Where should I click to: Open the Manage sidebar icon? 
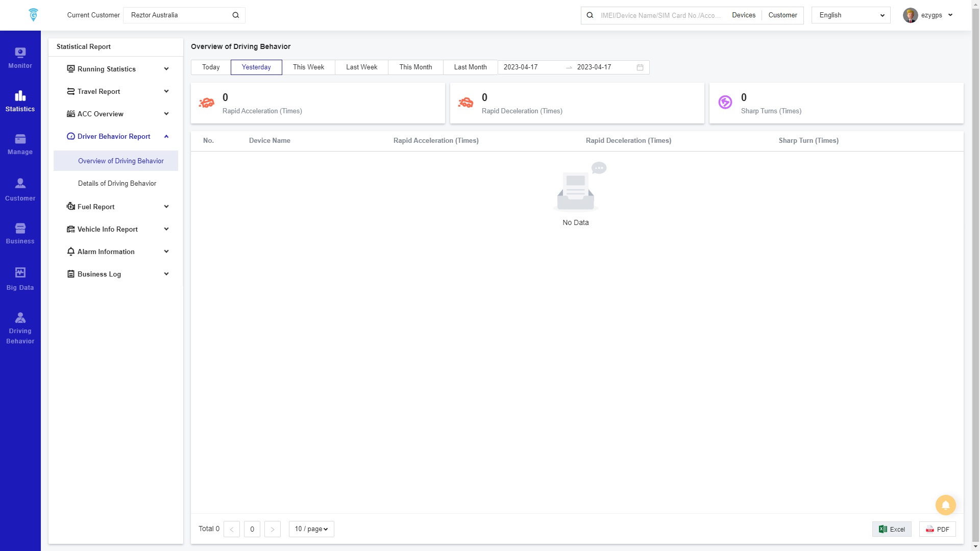(x=20, y=144)
